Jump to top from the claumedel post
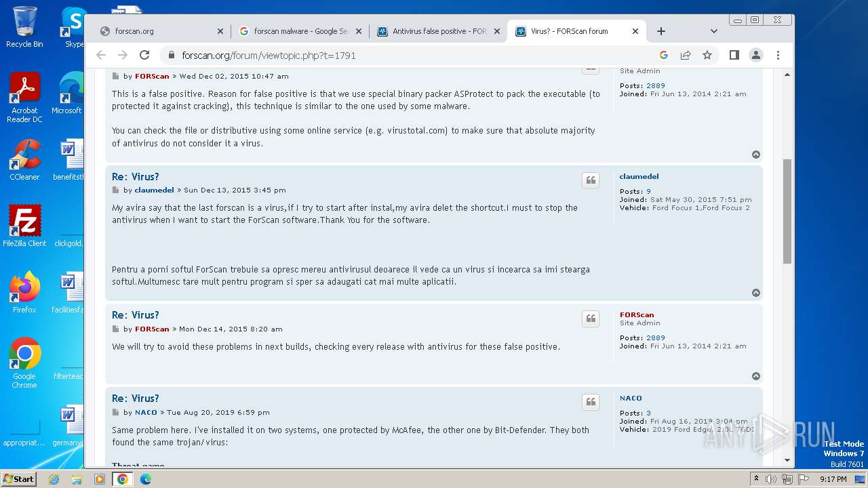This screenshot has height=488, width=868. click(756, 293)
